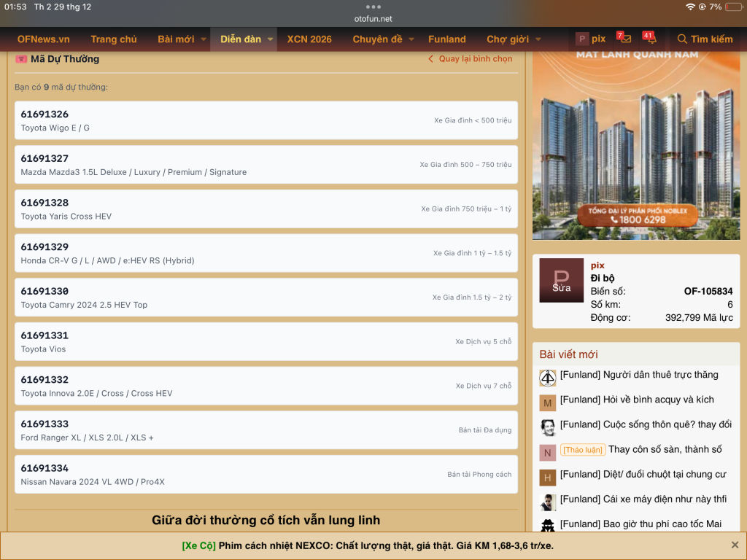Expand the Chợ giời dropdown arrow
This screenshot has height=560, width=747.
click(538, 39)
